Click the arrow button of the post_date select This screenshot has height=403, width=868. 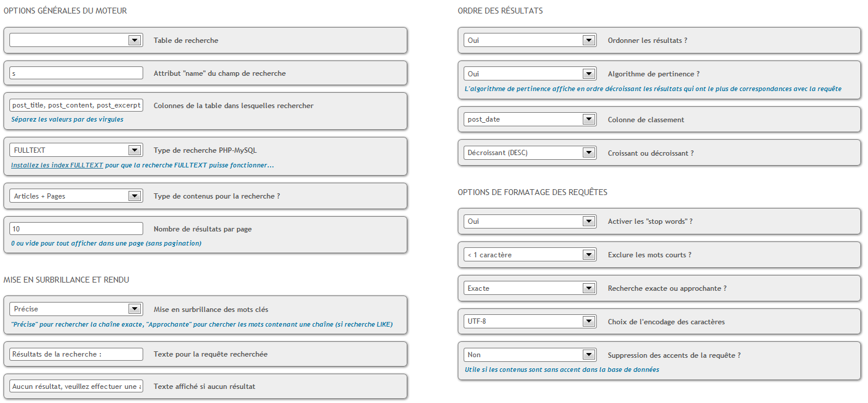[x=589, y=119]
